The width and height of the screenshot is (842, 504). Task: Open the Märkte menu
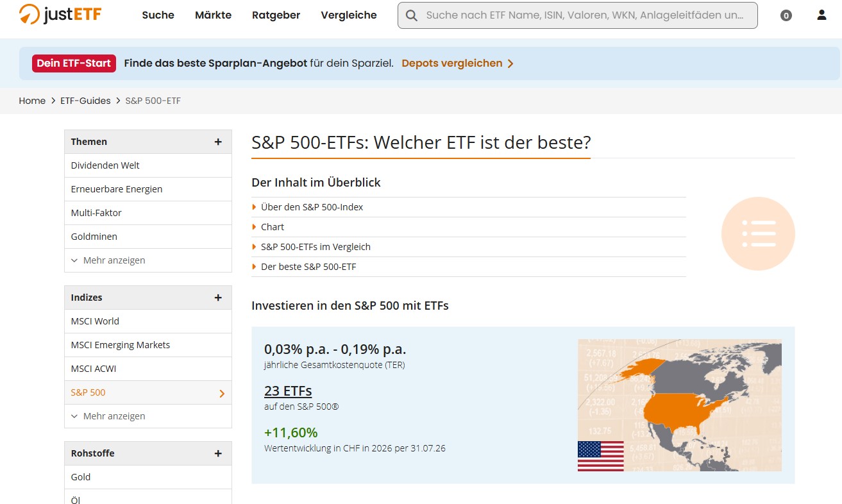tap(214, 15)
